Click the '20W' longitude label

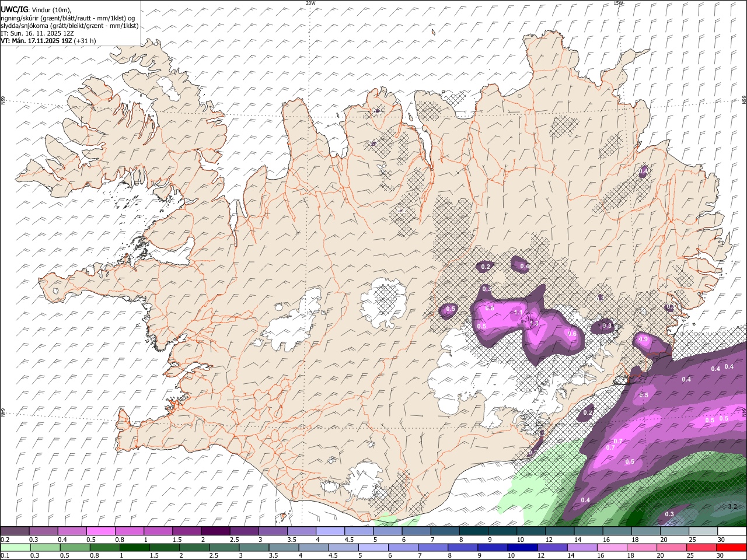pos(310,3)
